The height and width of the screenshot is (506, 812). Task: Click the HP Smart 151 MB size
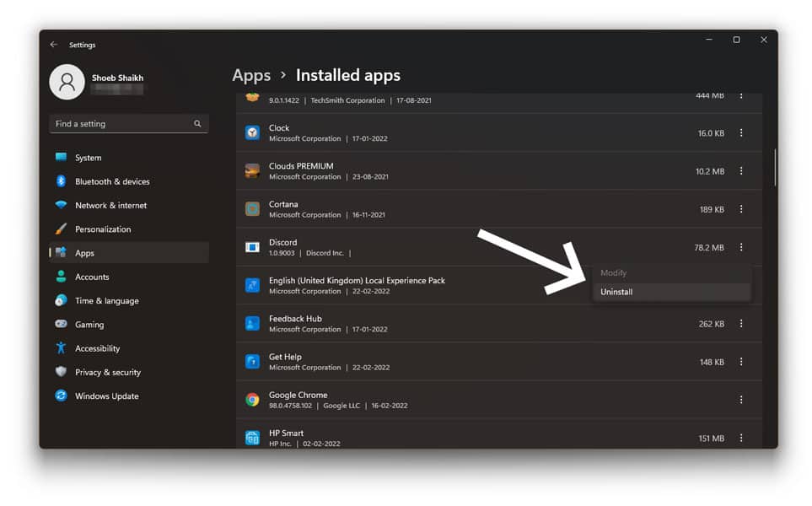711,439
